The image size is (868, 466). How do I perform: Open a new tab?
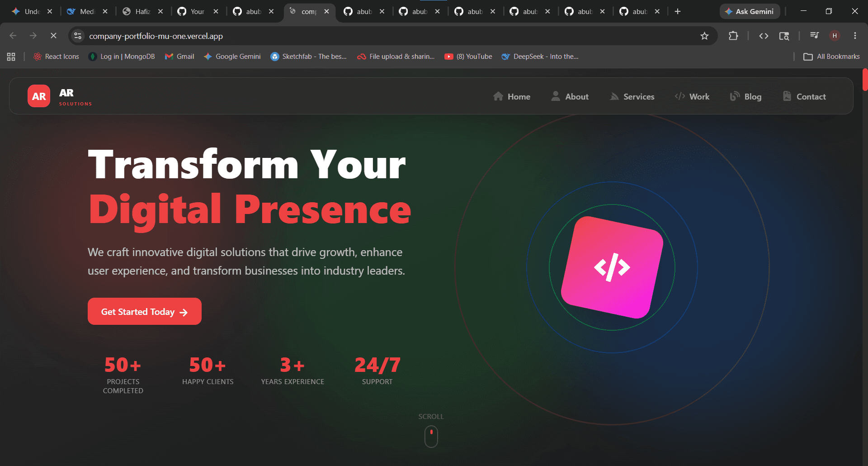(678, 11)
